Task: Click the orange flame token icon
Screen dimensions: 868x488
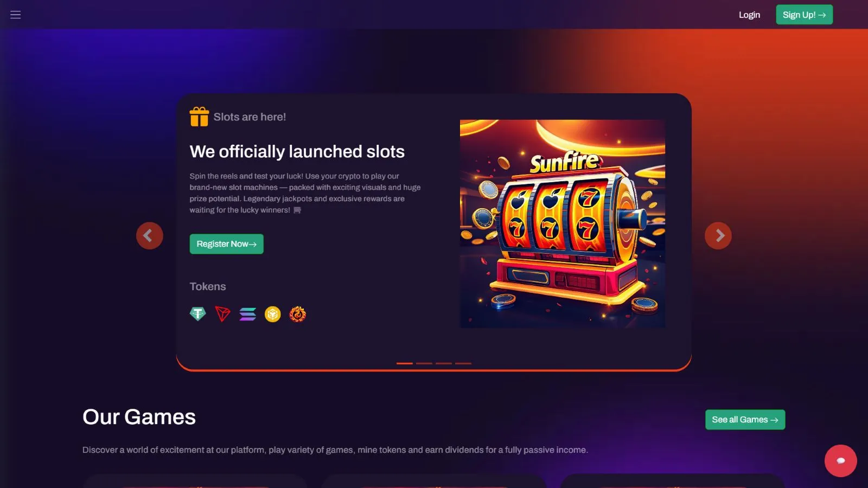Action: tap(297, 314)
